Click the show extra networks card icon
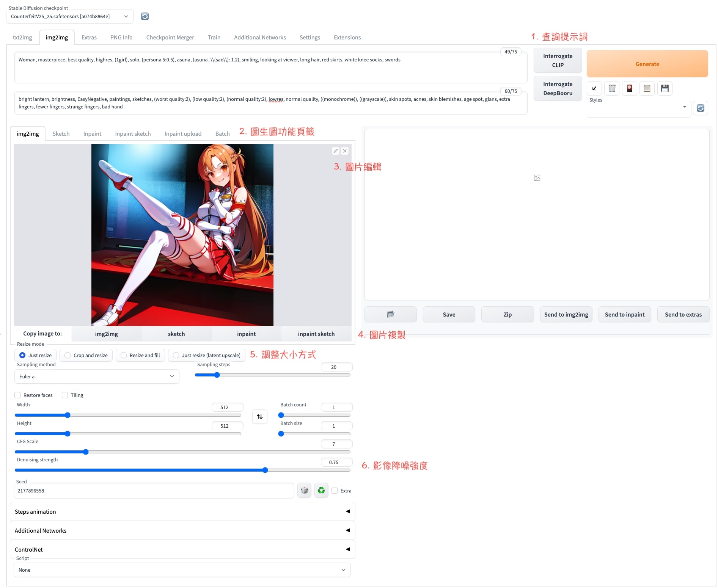This screenshot has width=718, height=588. click(629, 88)
